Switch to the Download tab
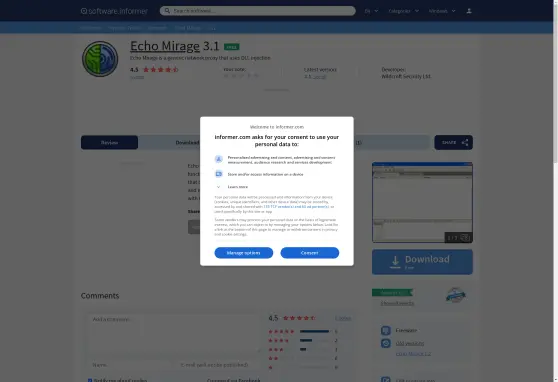The image size is (558, 382). [188, 142]
